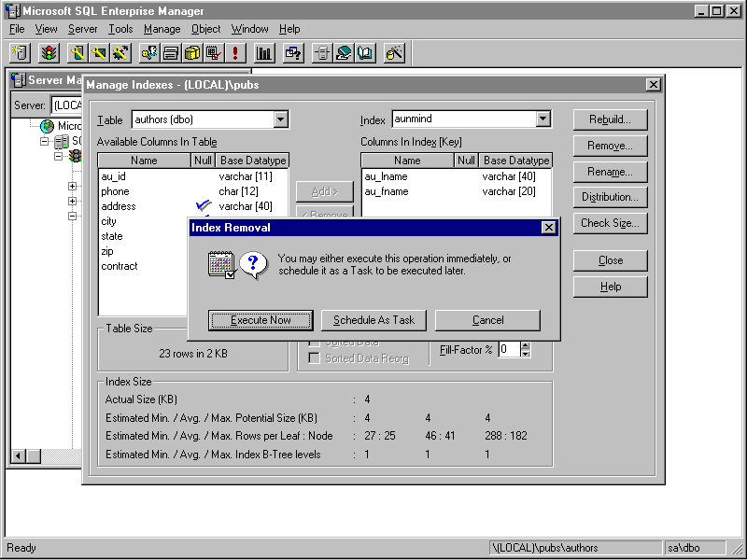Cancel the Index Removal dialog
Image resolution: width=747 pixels, height=560 pixels.
click(x=487, y=320)
